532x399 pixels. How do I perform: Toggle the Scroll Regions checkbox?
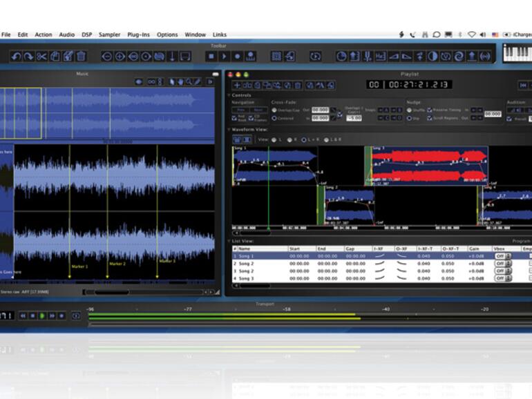point(430,118)
